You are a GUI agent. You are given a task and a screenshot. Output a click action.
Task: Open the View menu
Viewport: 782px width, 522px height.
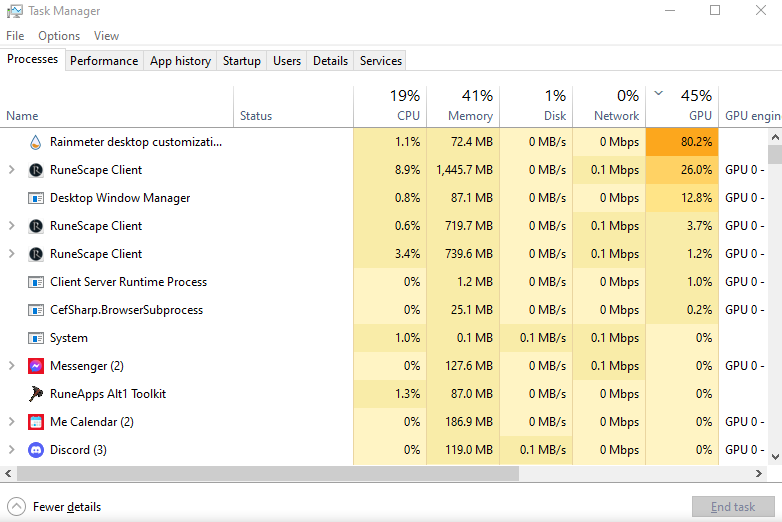[106, 36]
